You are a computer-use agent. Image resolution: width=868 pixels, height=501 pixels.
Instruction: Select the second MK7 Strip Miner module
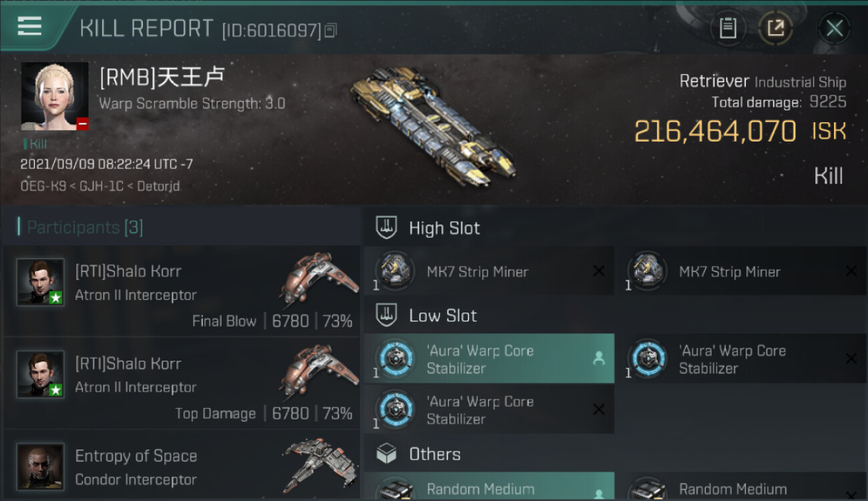742,271
